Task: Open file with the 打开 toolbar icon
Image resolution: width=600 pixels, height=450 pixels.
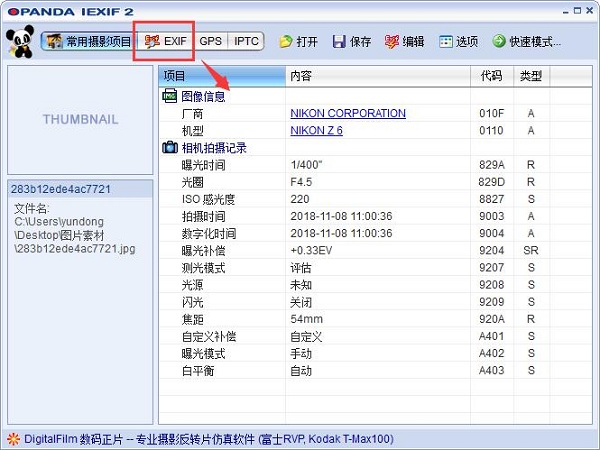Action: pyautogui.click(x=287, y=42)
